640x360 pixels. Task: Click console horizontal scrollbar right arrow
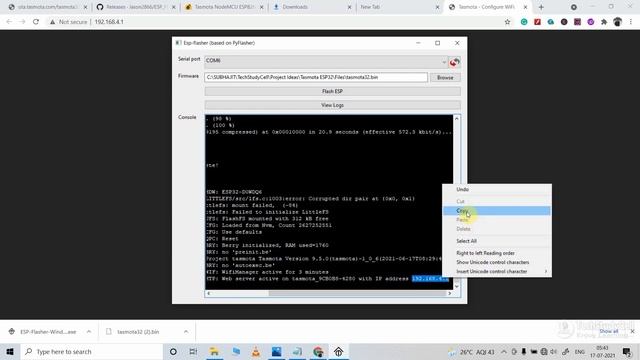pyautogui.click(x=450, y=293)
